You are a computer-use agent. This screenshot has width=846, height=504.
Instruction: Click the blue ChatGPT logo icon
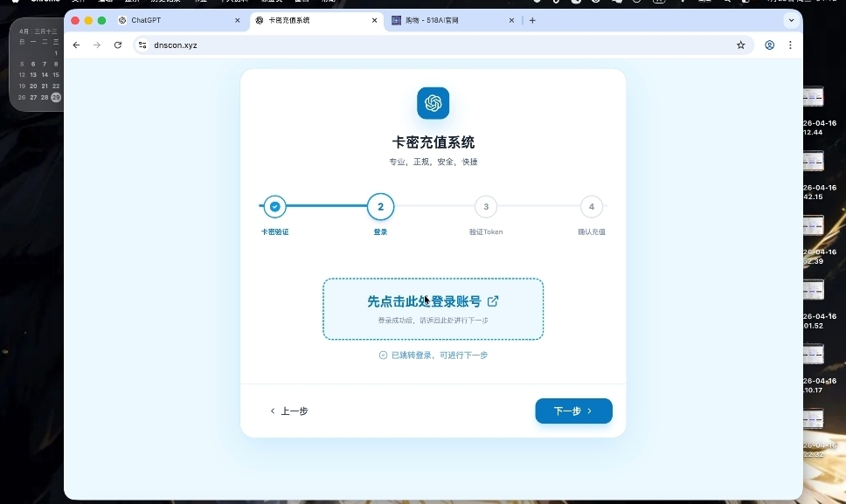click(x=433, y=103)
